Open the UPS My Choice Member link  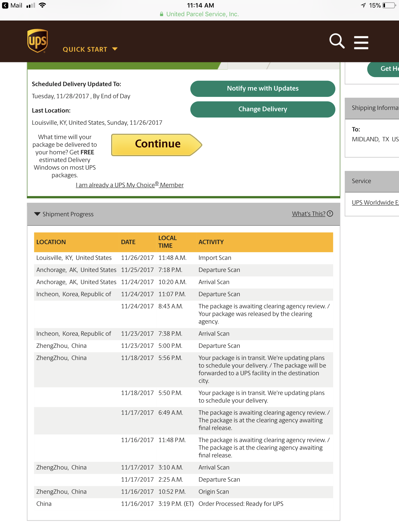[130, 185]
